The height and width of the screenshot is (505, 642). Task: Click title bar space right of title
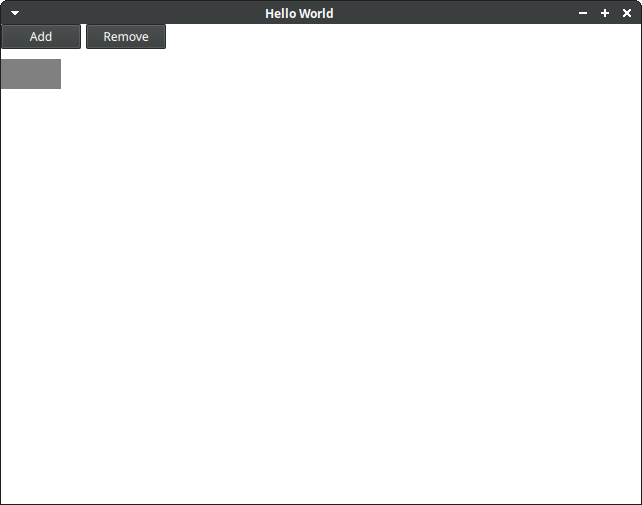450,13
